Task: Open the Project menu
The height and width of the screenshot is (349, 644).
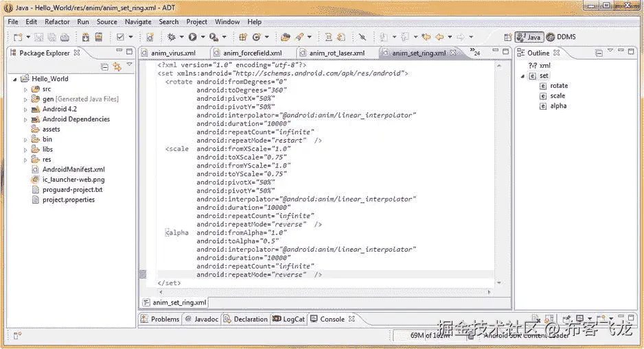Action: 197,22
